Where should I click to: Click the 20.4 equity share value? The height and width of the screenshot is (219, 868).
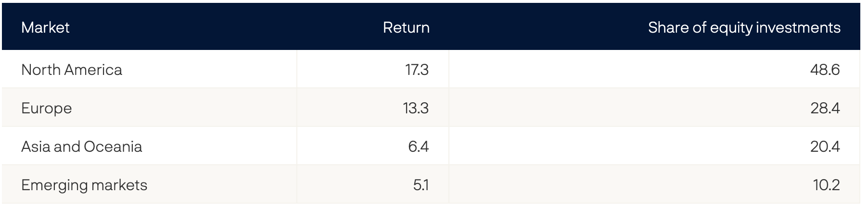825,146
